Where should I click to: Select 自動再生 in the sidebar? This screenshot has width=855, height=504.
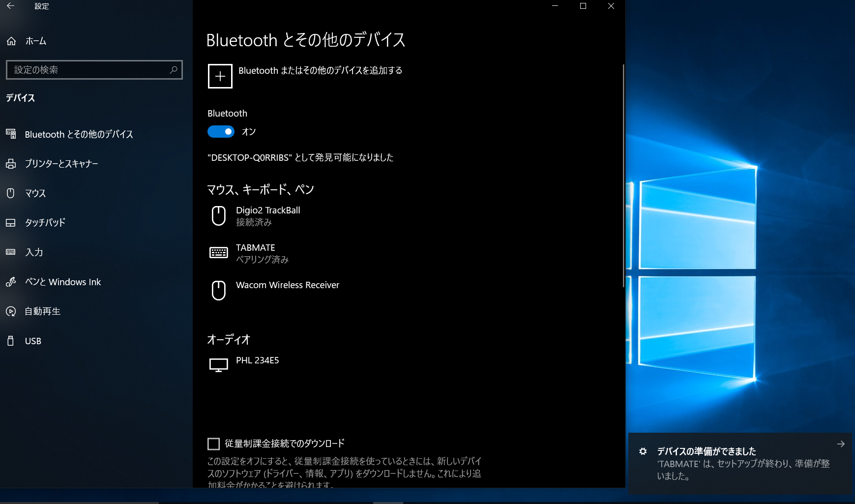[x=43, y=311]
